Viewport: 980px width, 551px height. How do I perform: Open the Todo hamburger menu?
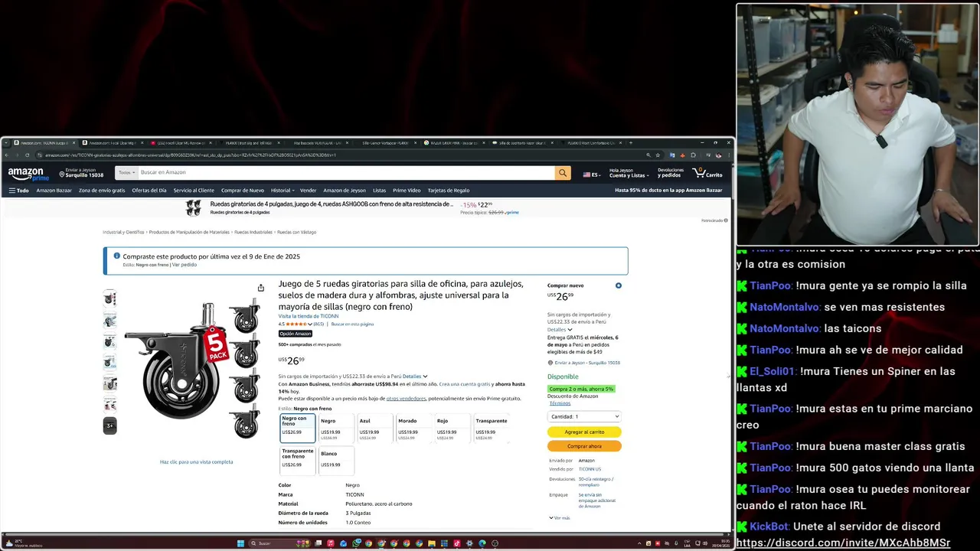[18, 191]
